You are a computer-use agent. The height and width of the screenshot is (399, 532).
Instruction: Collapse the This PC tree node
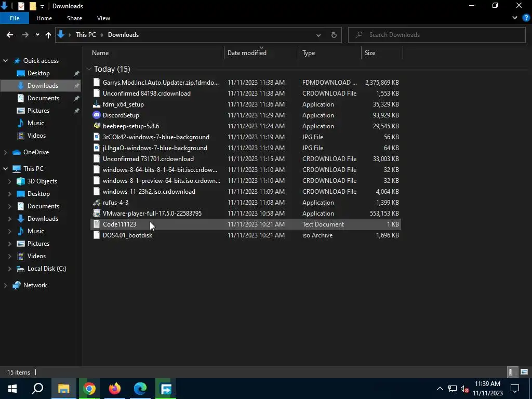point(5,169)
